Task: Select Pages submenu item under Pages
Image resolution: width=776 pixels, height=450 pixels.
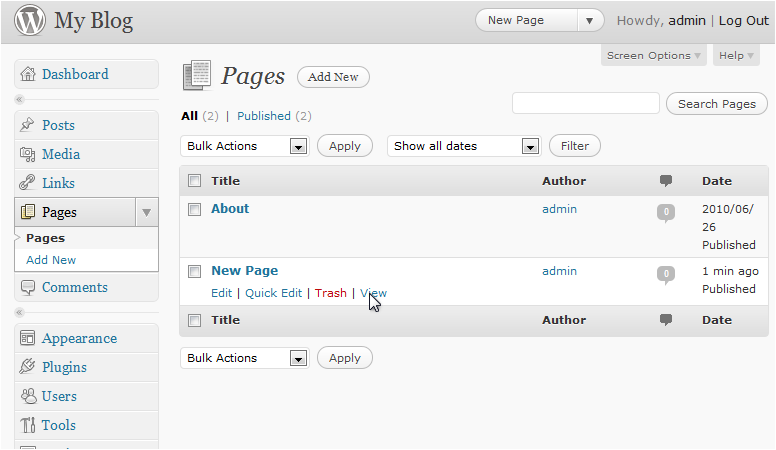Action: [46, 238]
